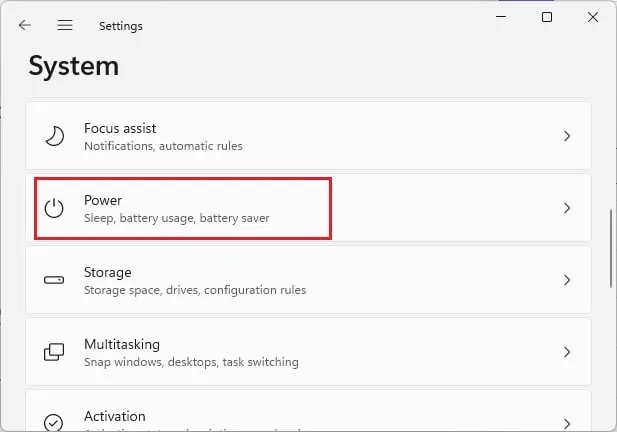Open the Activation settings row

click(308, 411)
